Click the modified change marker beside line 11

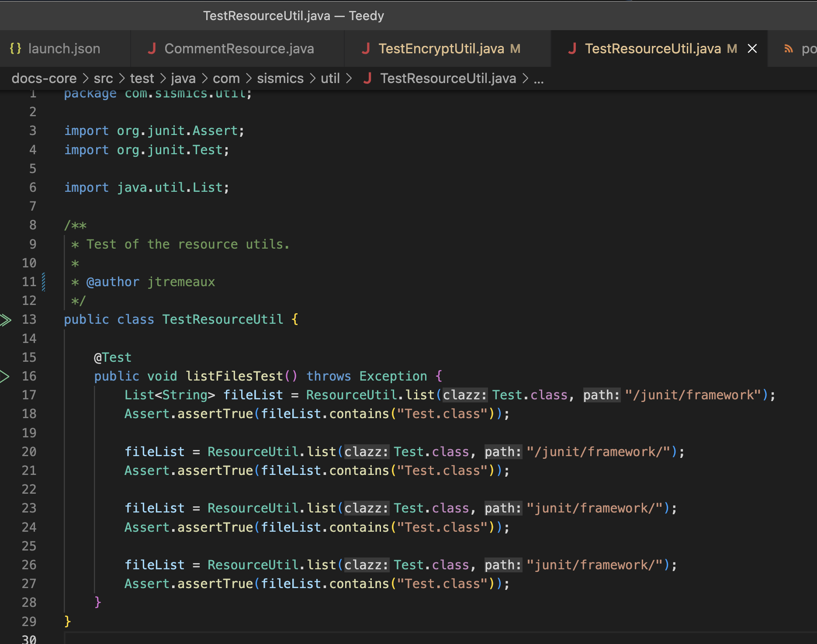[44, 282]
